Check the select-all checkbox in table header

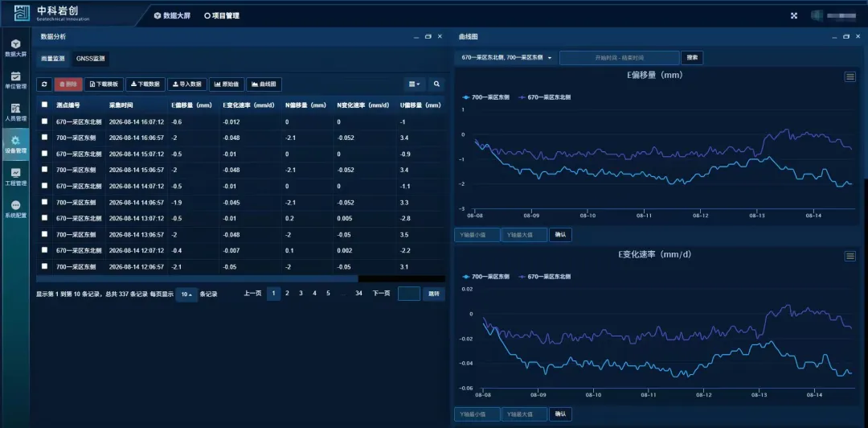45,105
